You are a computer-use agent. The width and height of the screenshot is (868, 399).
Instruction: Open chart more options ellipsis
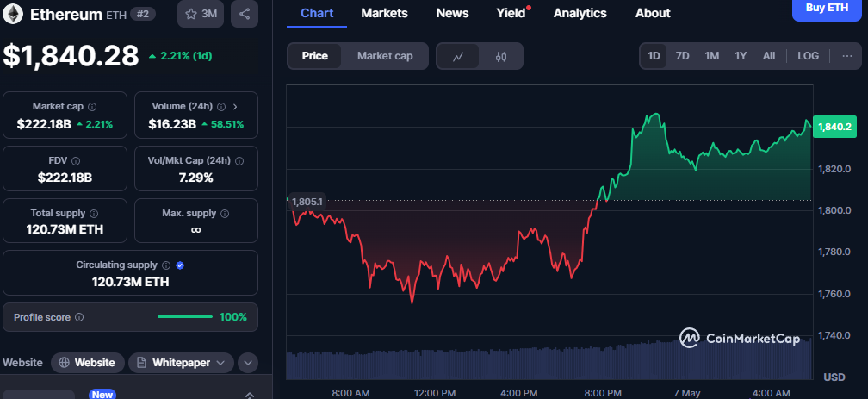tap(847, 56)
